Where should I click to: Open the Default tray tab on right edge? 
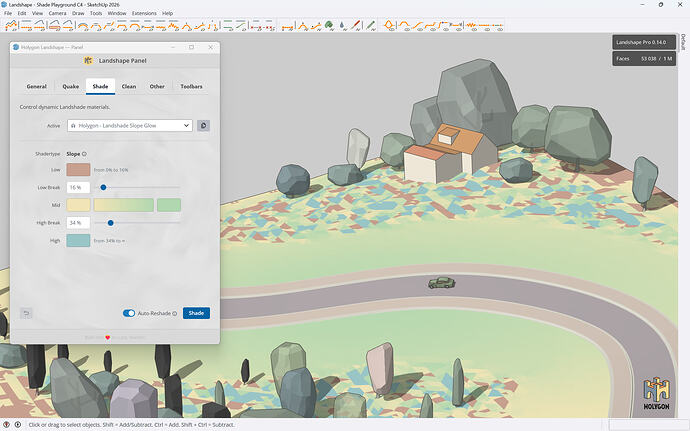click(x=683, y=42)
